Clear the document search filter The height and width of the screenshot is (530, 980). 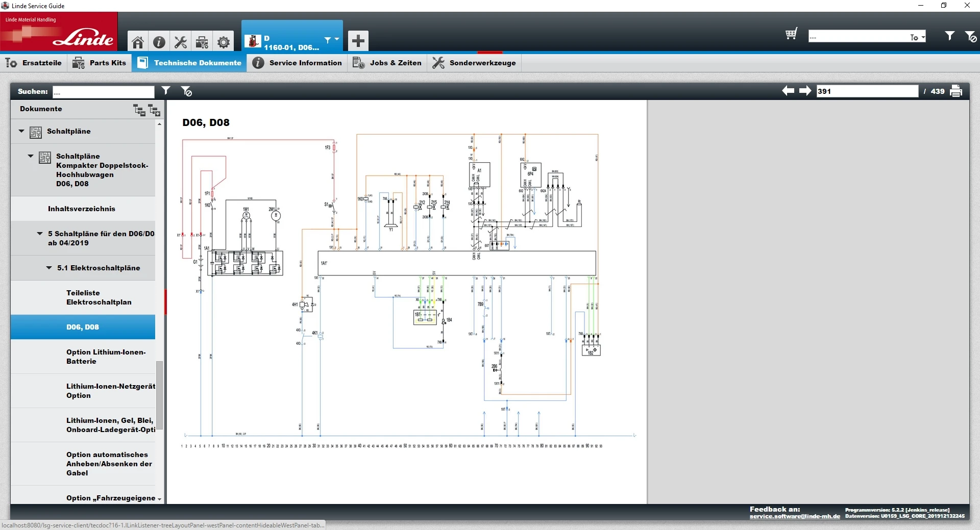(186, 91)
